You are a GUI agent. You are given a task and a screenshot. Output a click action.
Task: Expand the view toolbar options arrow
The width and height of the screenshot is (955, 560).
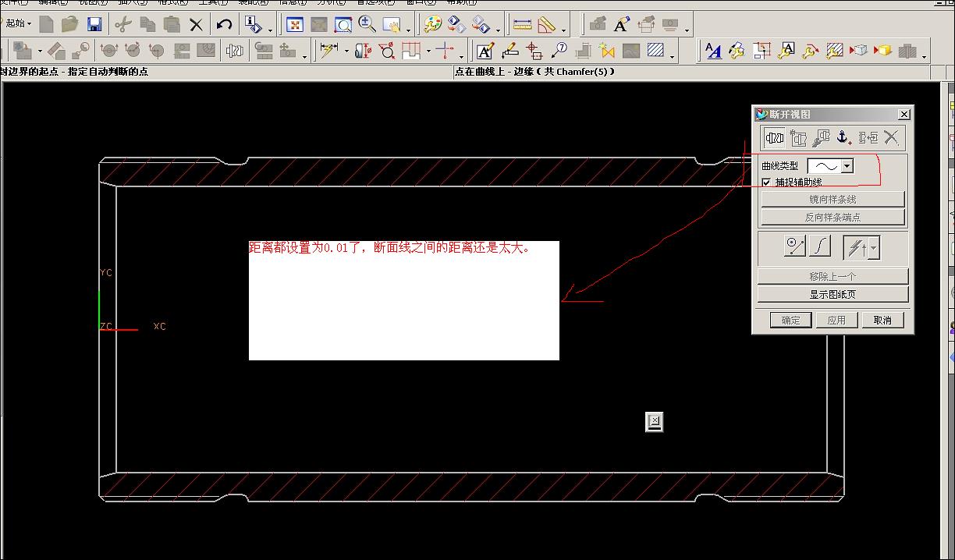409,30
